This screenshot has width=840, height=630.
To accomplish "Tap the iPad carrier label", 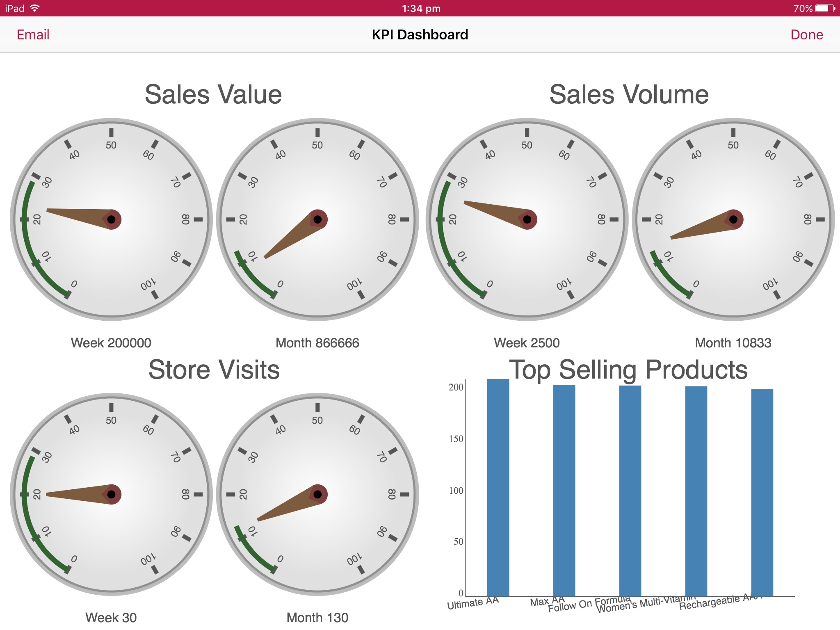I will pos(15,8).
